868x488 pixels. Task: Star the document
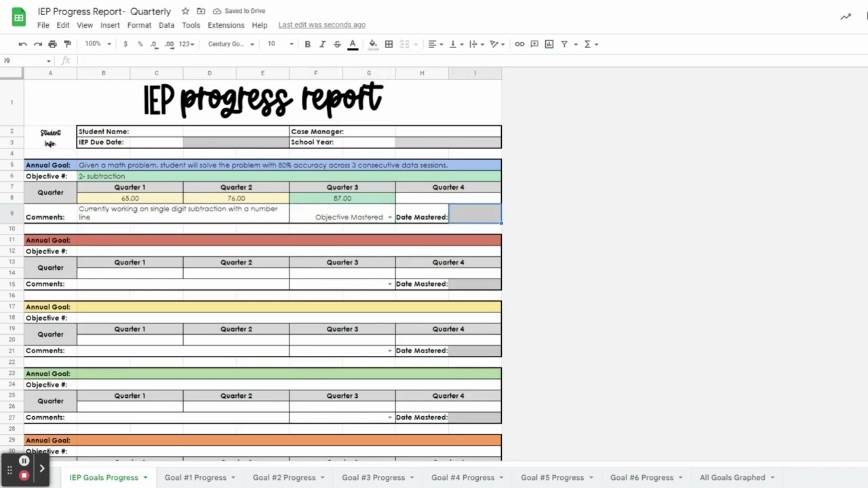(x=185, y=12)
